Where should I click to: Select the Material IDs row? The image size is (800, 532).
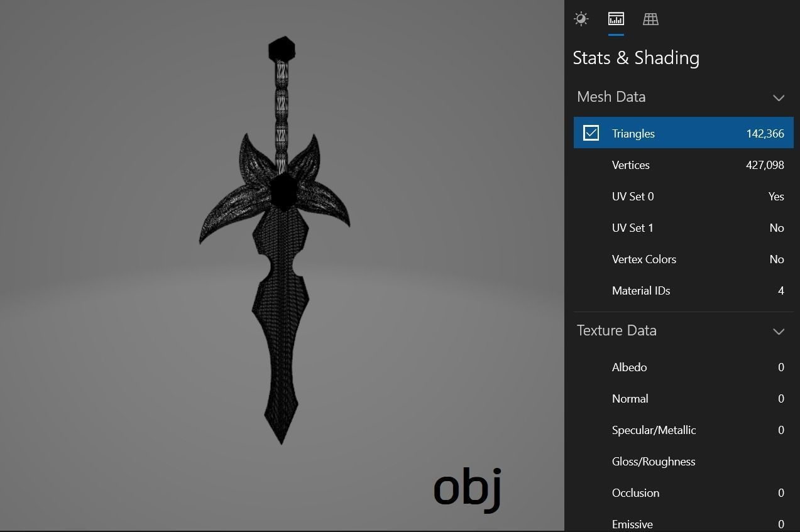pos(684,290)
